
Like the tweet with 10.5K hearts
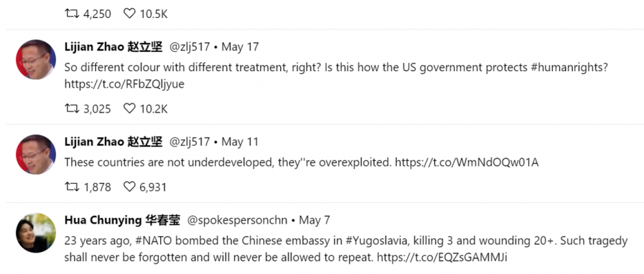(129, 14)
